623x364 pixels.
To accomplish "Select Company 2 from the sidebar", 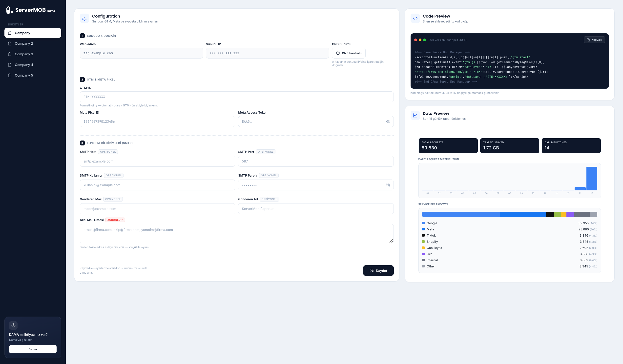I will click(33, 43).
